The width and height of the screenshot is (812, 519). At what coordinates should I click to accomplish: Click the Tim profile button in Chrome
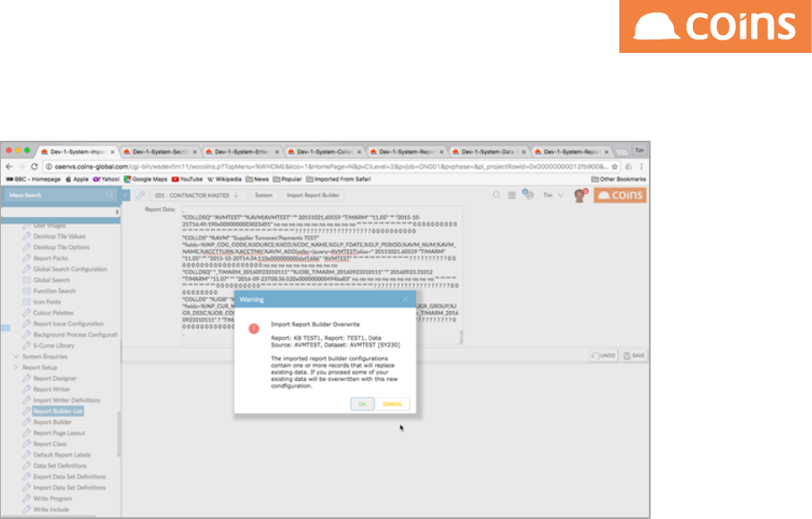pos(640,151)
